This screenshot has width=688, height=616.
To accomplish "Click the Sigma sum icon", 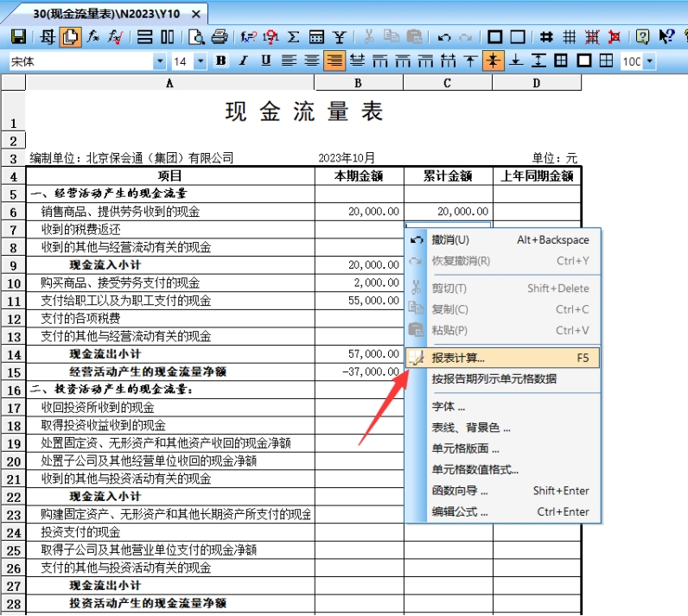I will click(294, 37).
